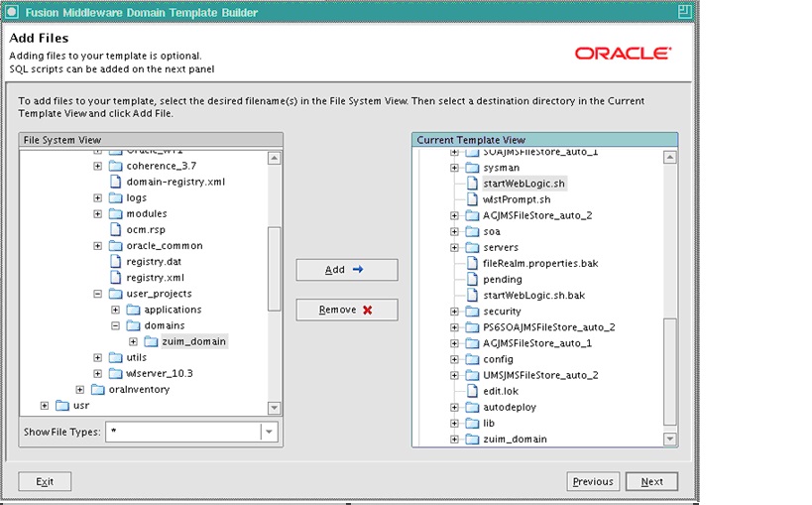Click Current Template View scroll down arrow
This screenshot has height=505, width=812.
[x=669, y=439]
